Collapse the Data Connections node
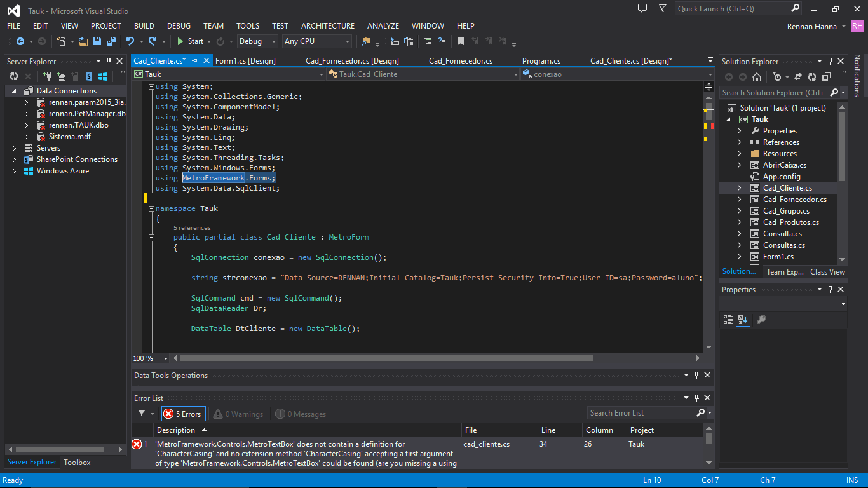 click(x=14, y=91)
